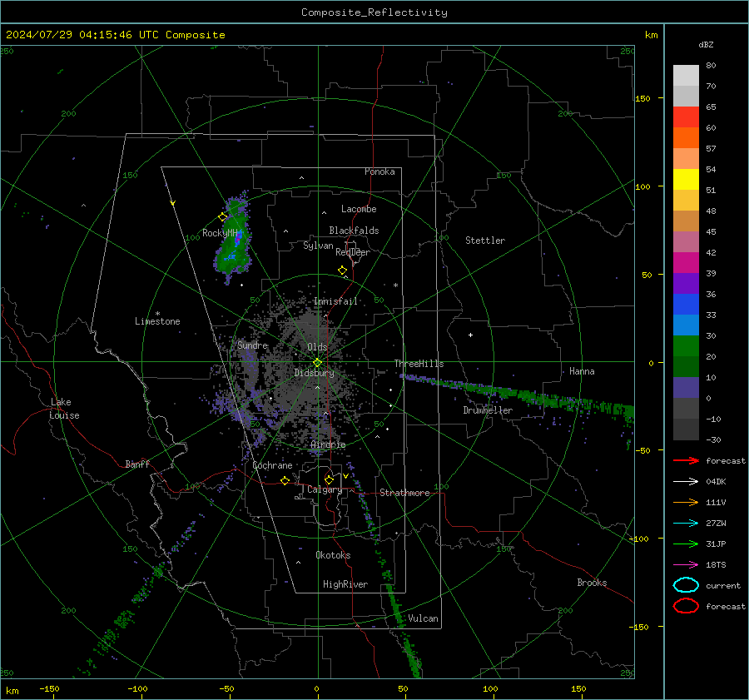749x700 pixels.
Task: Click the Didsbury city label
Action: click(x=314, y=373)
